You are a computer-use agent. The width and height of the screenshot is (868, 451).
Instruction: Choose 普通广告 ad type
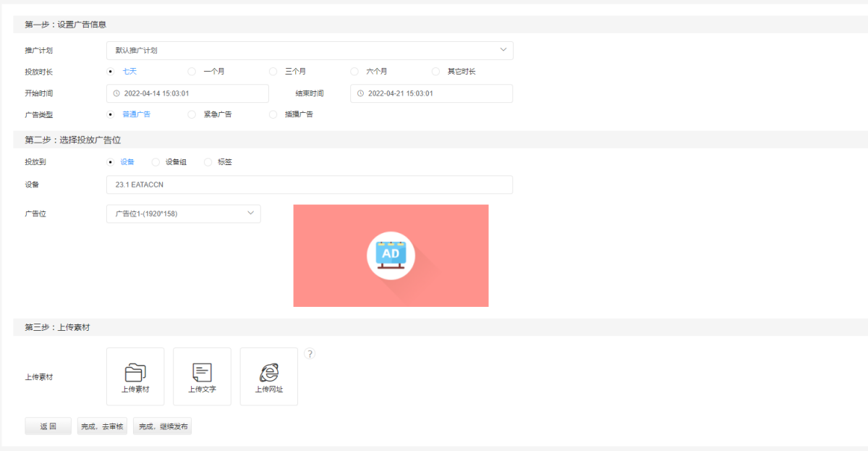pos(110,114)
